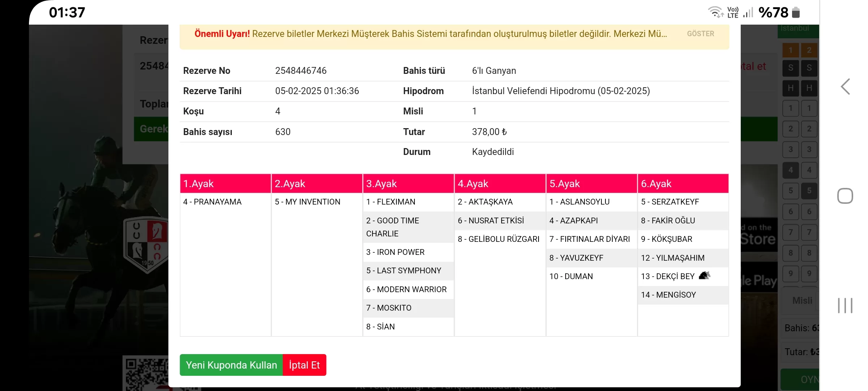Select race leg tab 1
This screenshot has height=391, width=868.
coord(791,50)
